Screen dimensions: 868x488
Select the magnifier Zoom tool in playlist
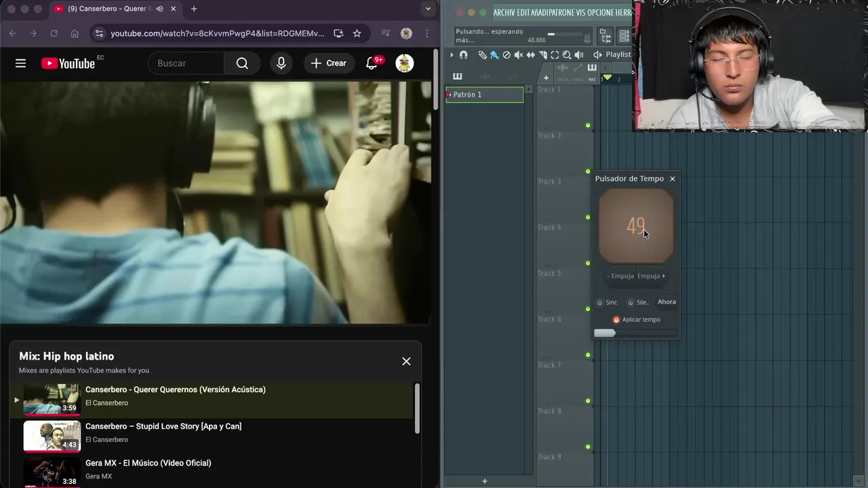point(567,55)
